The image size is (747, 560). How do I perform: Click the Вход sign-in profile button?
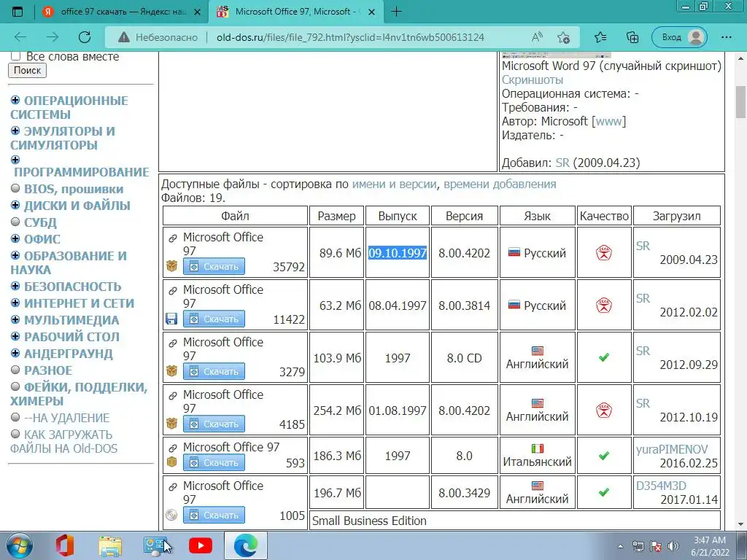click(x=679, y=37)
